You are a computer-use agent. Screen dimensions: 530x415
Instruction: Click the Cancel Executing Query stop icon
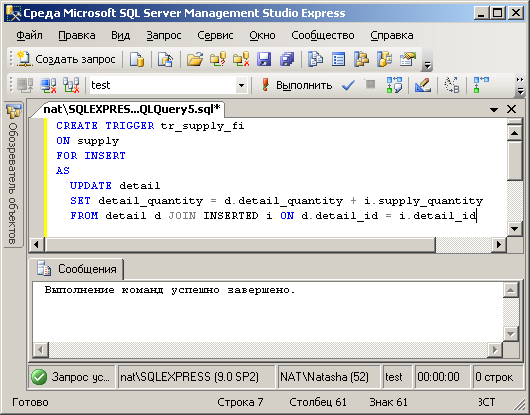click(x=371, y=84)
